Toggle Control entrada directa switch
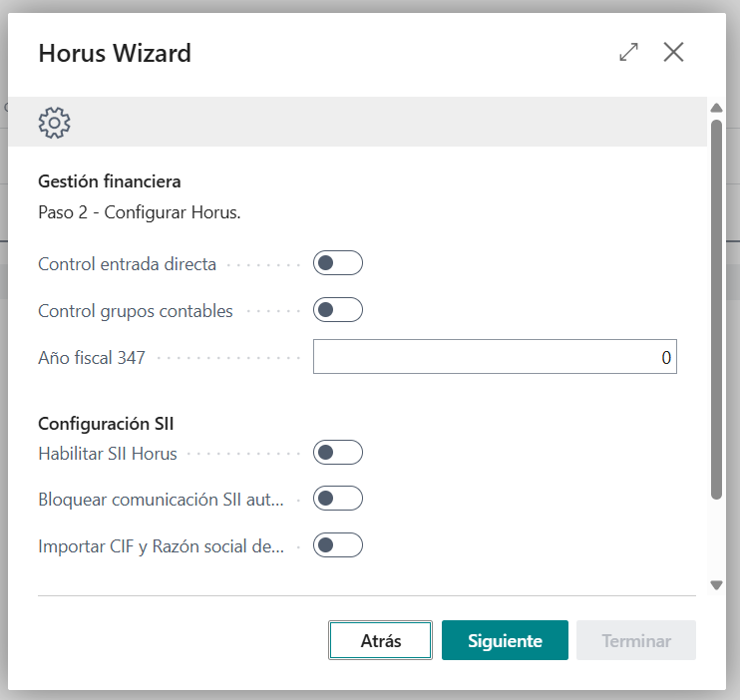The width and height of the screenshot is (740, 700). tap(338, 263)
